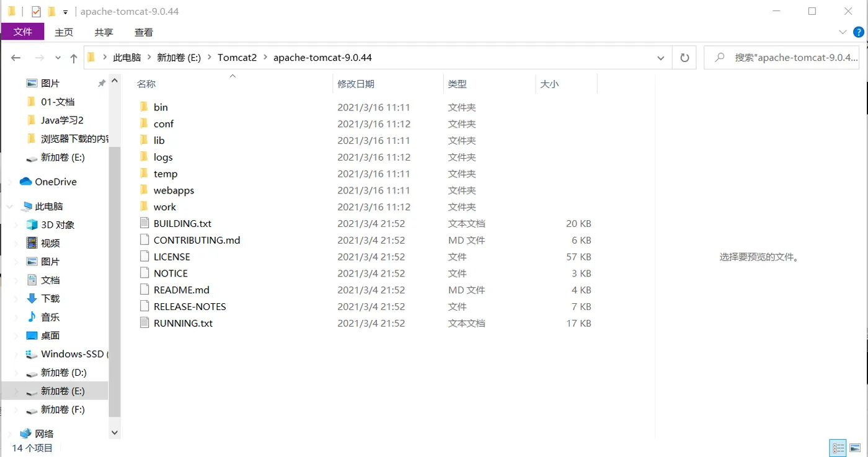Refresh the current folder view

click(684, 58)
